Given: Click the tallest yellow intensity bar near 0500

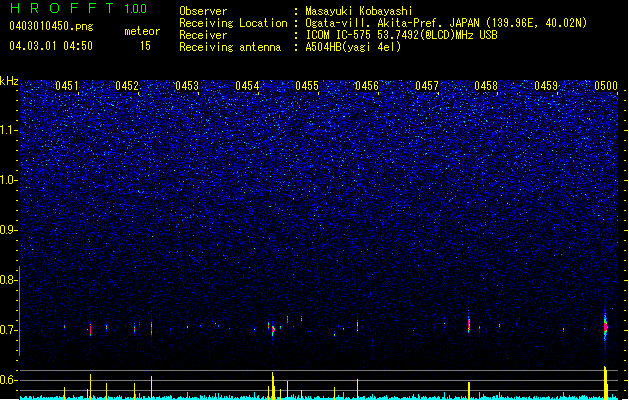Looking at the screenshot, I should tap(605, 382).
